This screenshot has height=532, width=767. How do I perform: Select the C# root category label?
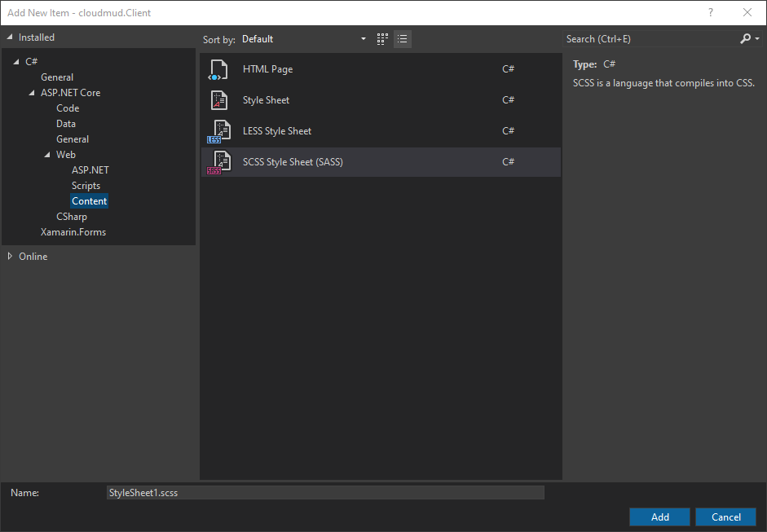[31, 62]
